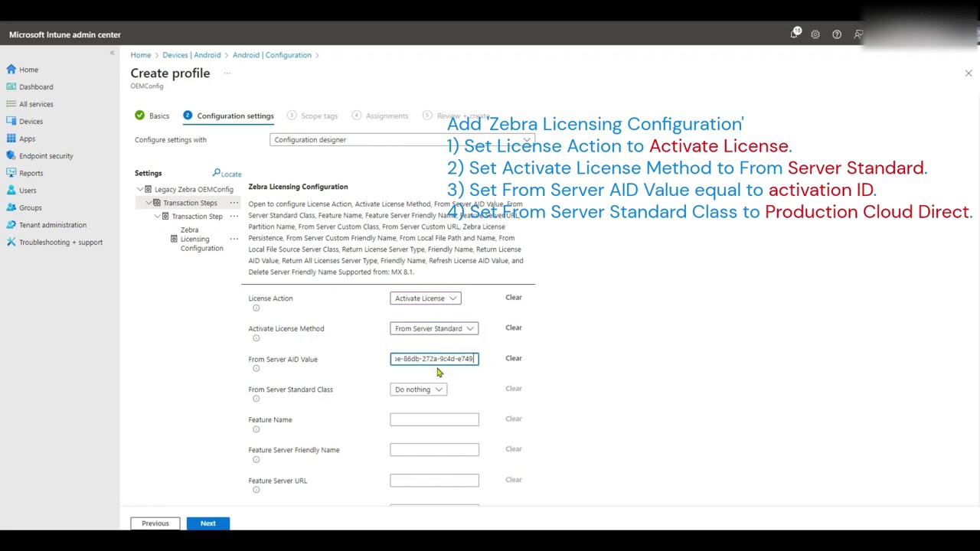Collapse the Transaction Step tree node
Image resolution: width=980 pixels, height=551 pixels.
157,217
